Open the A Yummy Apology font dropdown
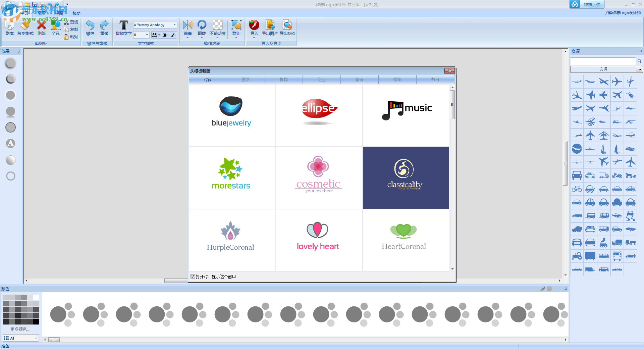 (x=174, y=24)
